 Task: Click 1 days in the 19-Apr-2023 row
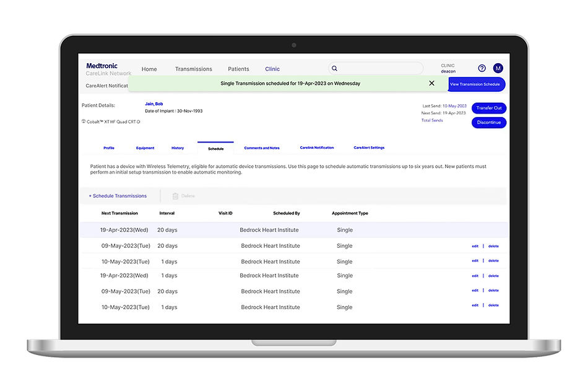(169, 276)
